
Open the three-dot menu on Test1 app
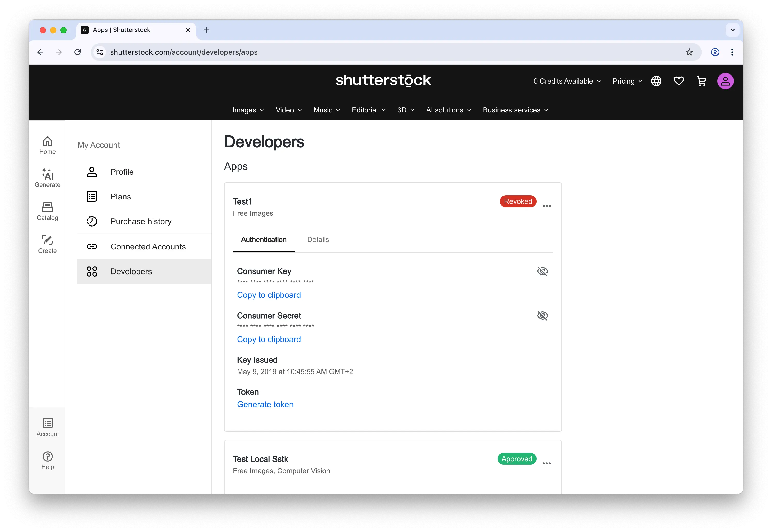(547, 206)
